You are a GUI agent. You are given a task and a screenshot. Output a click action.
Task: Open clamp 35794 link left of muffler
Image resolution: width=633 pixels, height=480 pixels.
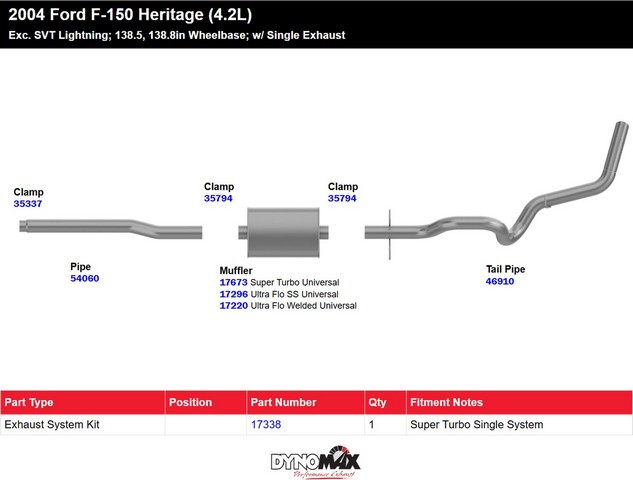[218, 198]
